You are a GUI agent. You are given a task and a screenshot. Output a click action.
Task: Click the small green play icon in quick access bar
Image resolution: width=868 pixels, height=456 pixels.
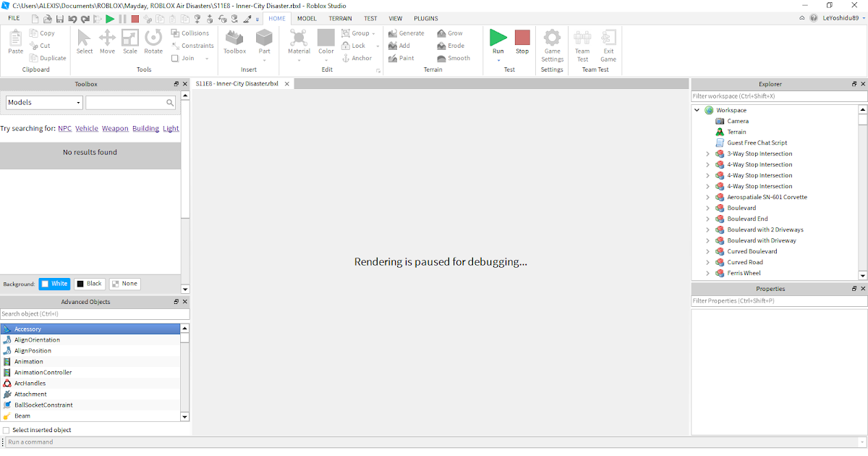110,18
